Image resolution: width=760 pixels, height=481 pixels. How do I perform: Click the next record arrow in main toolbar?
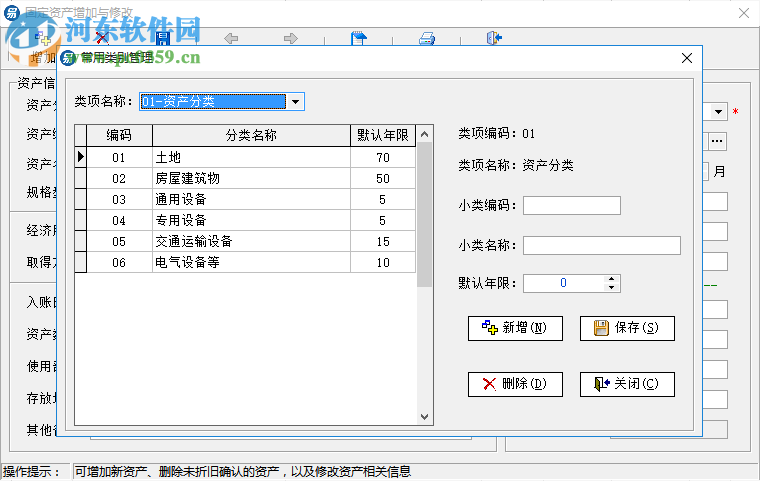point(291,38)
